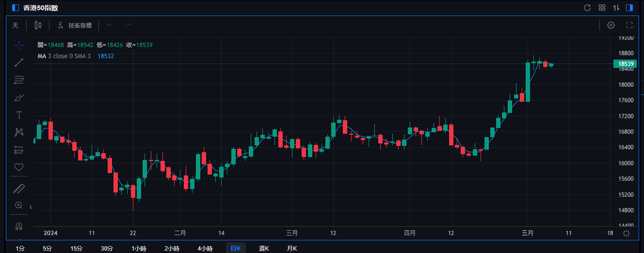
Task: Toggle the magnet snap mode
Action: 19,226
